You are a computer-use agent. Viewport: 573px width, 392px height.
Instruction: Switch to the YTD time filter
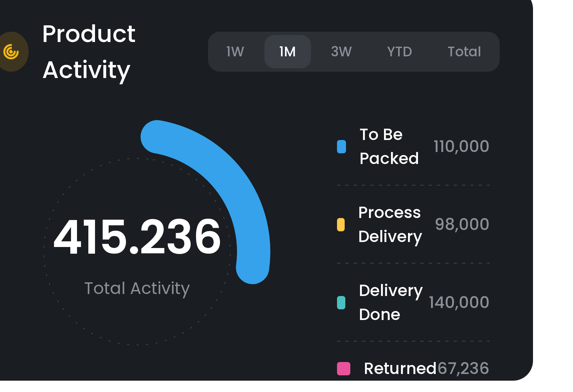[399, 52]
